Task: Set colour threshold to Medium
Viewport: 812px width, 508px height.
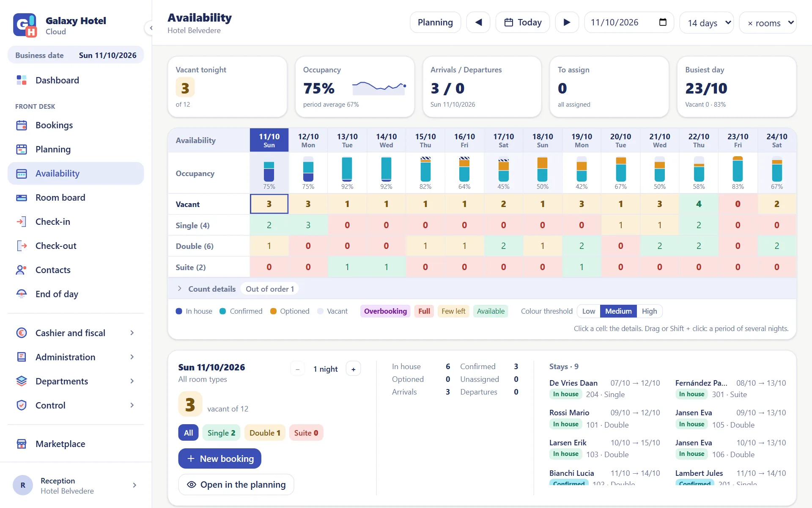Action: pyautogui.click(x=618, y=311)
